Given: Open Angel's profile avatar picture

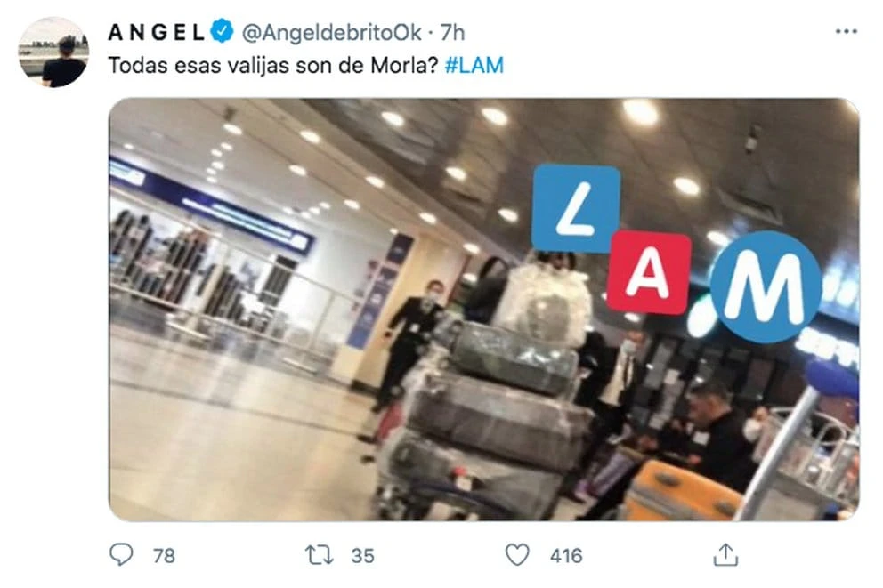Looking at the screenshot, I should point(54,52).
